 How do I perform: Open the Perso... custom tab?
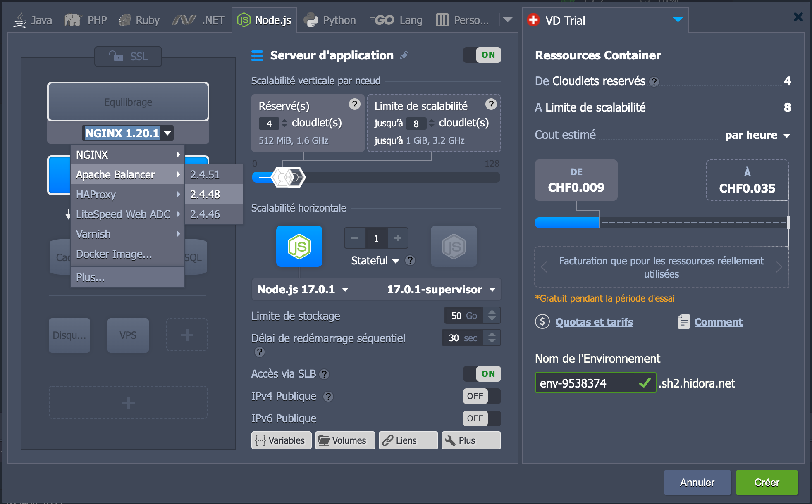coord(462,20)
